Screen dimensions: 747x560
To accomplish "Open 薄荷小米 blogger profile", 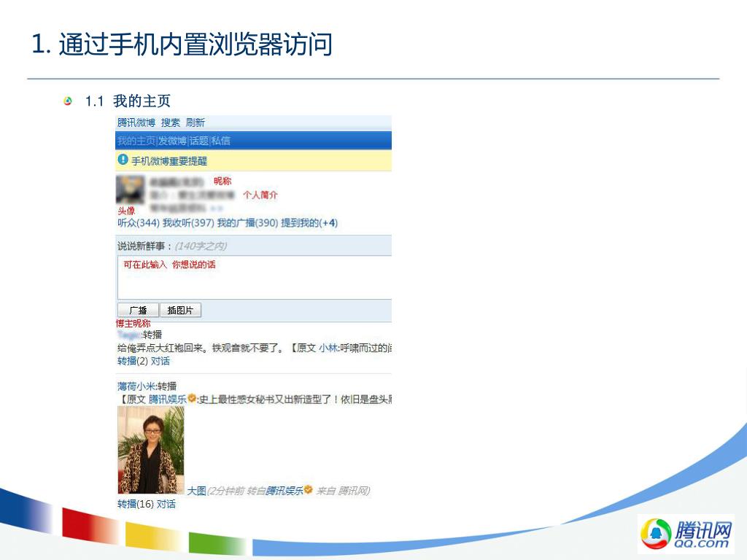I will pyautogui.click(x=136, y=386).
